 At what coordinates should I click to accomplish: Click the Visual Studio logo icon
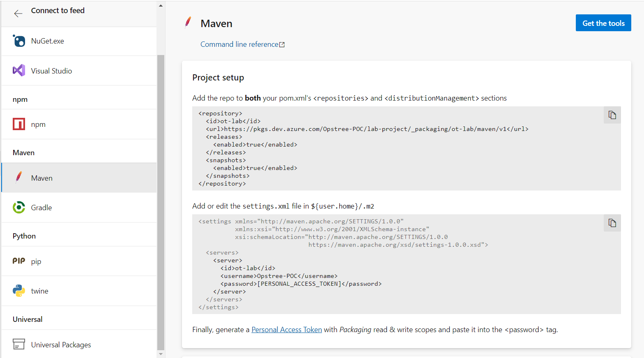pyautogui.click(x=19, y=71)
